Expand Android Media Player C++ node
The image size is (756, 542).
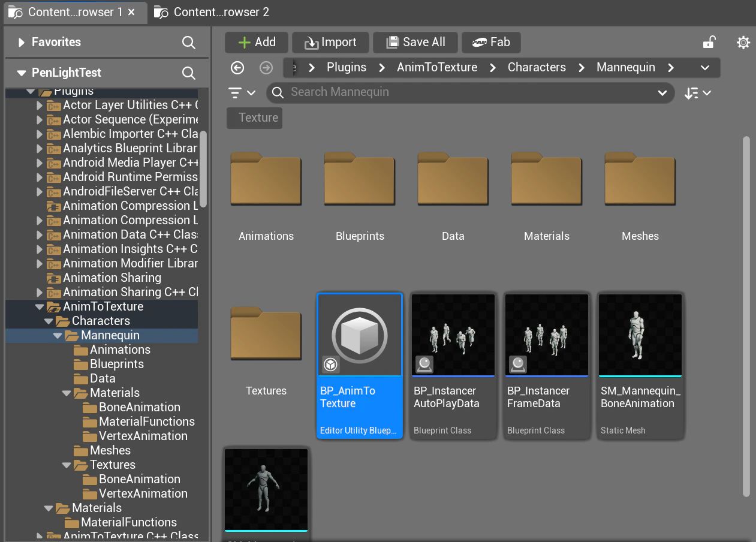[x=40, y=162]
